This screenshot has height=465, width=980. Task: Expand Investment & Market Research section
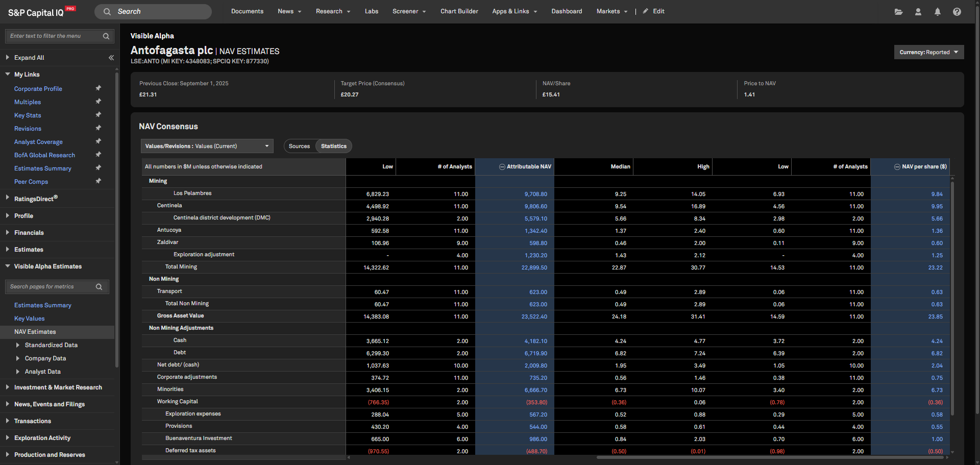pyautogui.click(x=8, y=387)
